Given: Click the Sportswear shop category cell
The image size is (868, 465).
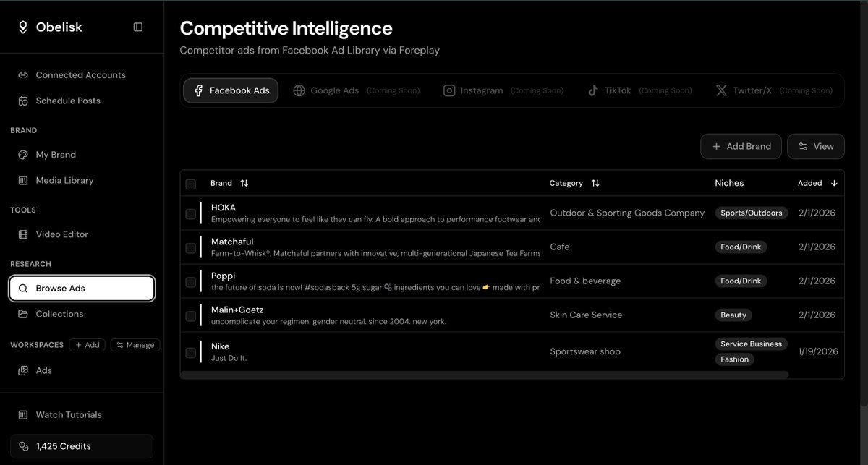Looking at the screenshot, I should click(x=585, y=352).
